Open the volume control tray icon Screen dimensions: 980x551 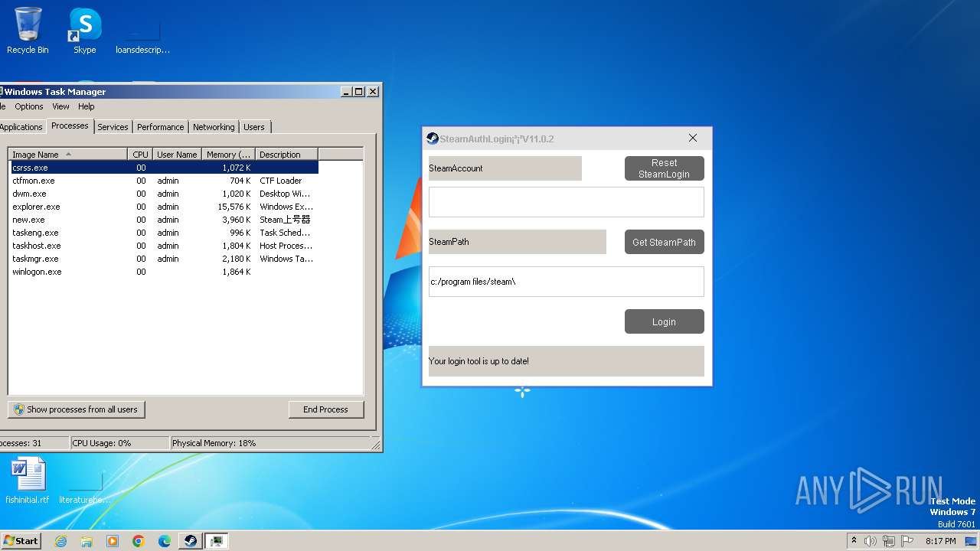pos(871,541)
